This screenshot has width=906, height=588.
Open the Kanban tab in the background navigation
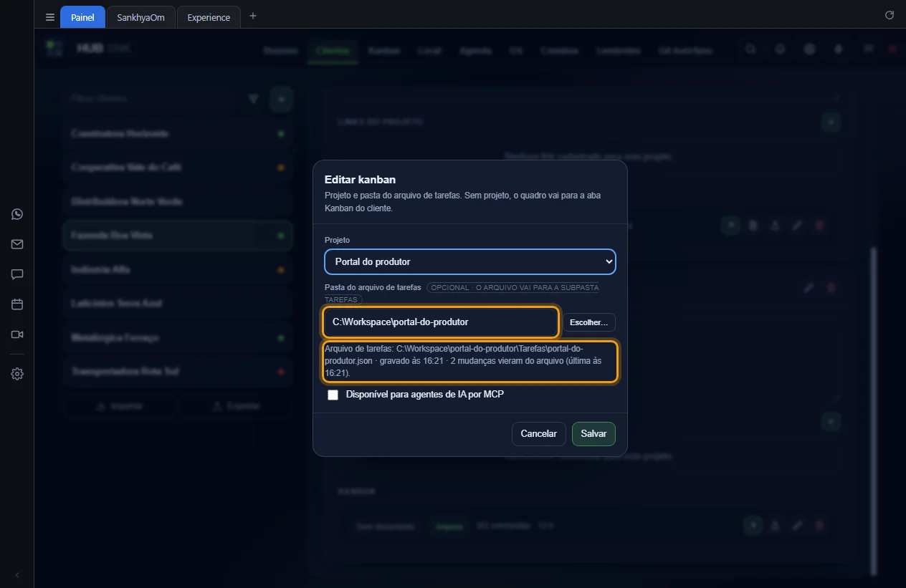click(384, 51)
